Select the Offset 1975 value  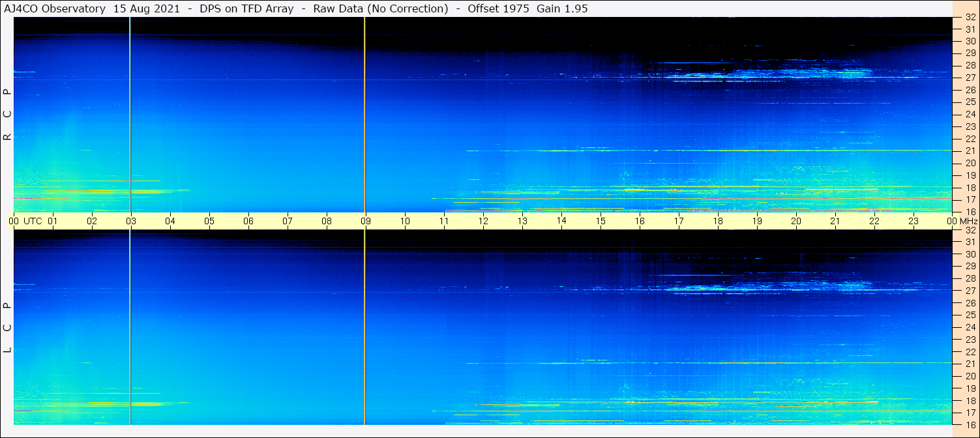click(x=498, y=8)
